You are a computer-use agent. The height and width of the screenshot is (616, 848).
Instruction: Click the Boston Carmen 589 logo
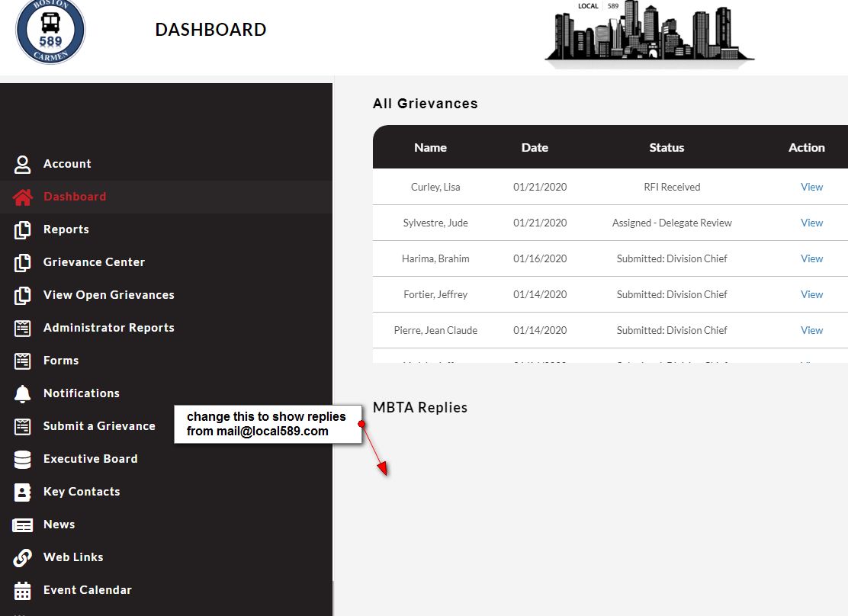[x=50, y=31]
